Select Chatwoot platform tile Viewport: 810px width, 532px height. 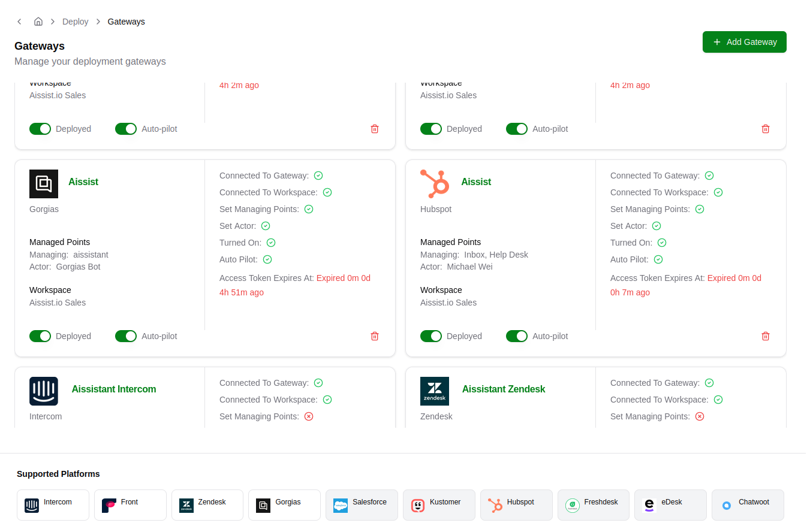pyautogui.click(x=747, y=505)
